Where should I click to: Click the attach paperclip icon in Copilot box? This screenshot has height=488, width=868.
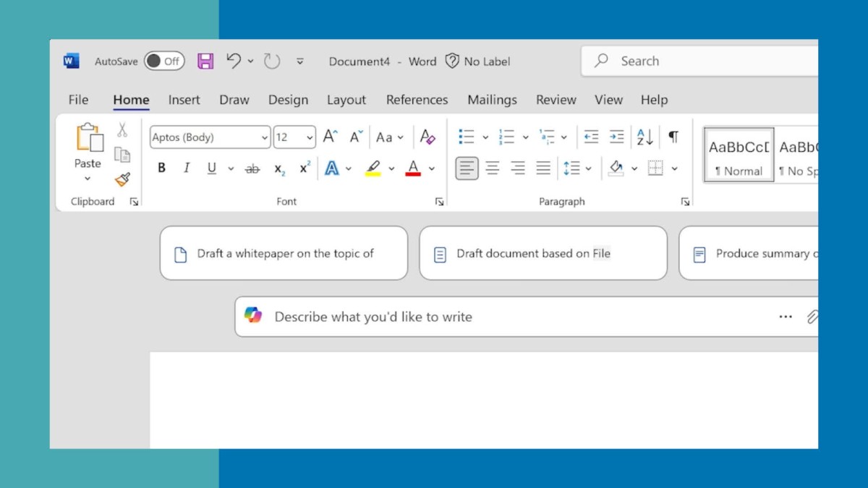[812, 317]
